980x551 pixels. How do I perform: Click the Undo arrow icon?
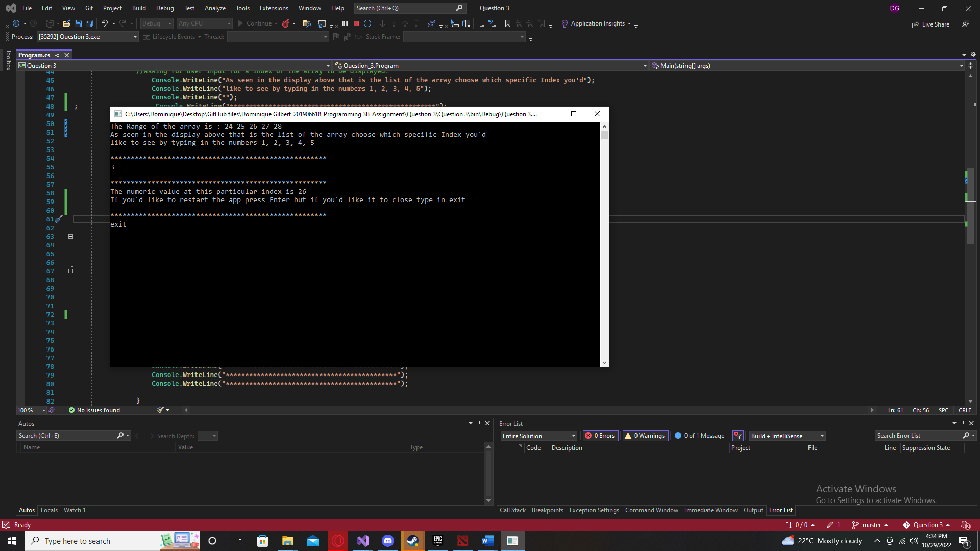(104, 23)
